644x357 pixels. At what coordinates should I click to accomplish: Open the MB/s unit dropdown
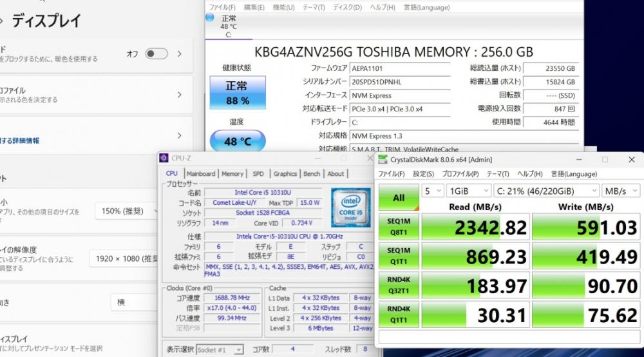click(x=621, y=191)
